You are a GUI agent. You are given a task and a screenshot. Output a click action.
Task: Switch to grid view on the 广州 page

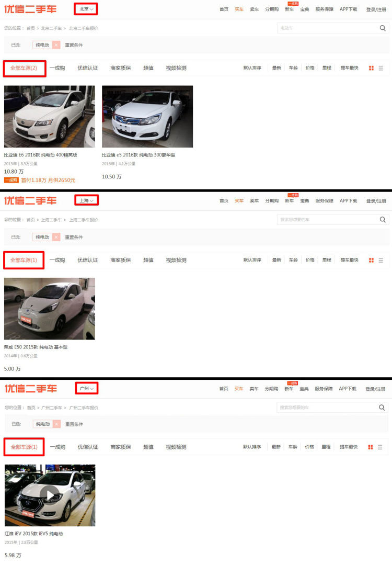[x=371, y=447]
